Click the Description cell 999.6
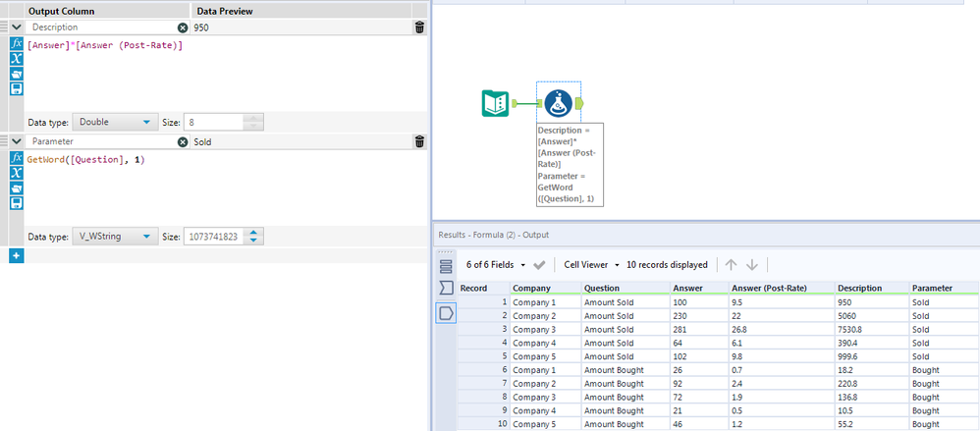This screenshot has height=431, width=980. (x=872, y=356)
